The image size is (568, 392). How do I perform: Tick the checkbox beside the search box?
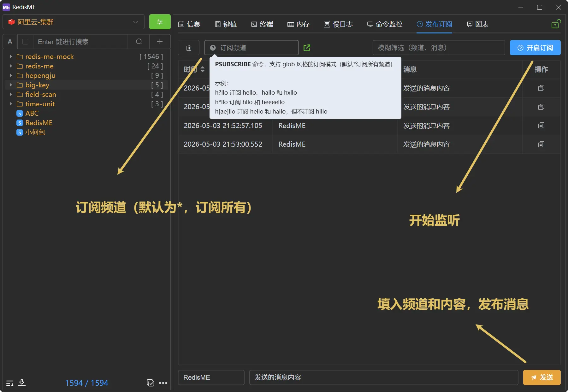click(25, 42)
